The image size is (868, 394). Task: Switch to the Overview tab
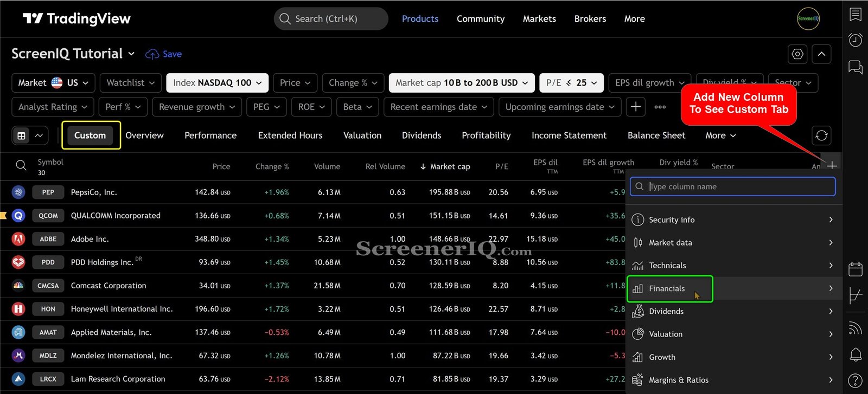(144, 135)
